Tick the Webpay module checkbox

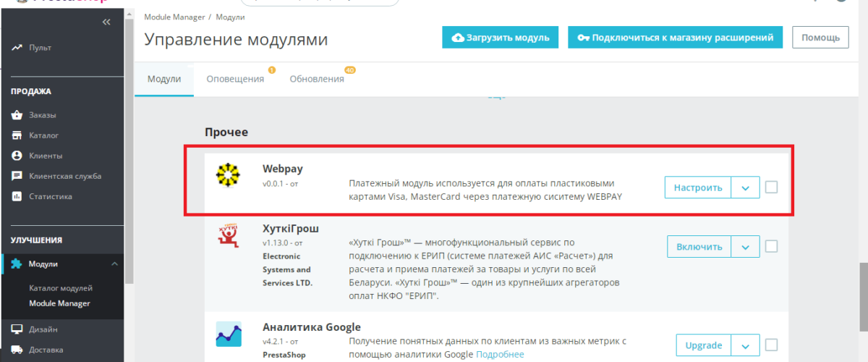click(x=771, y=188)
